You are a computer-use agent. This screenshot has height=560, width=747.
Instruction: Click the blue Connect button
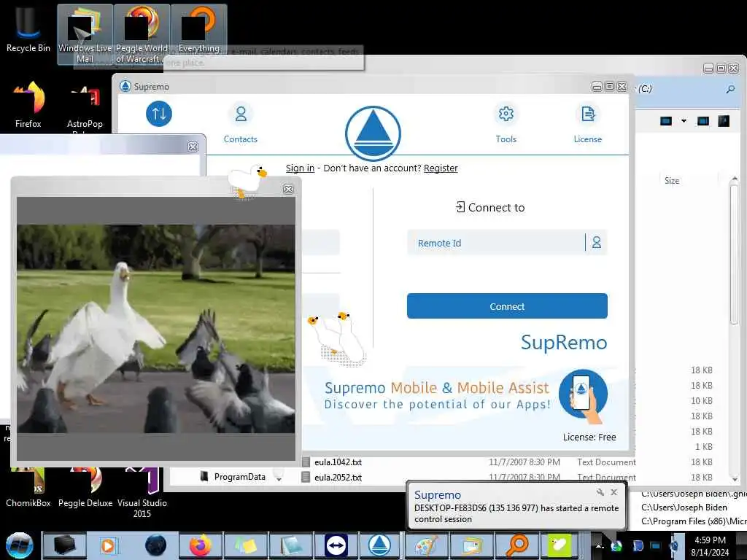tap(507, 306)
